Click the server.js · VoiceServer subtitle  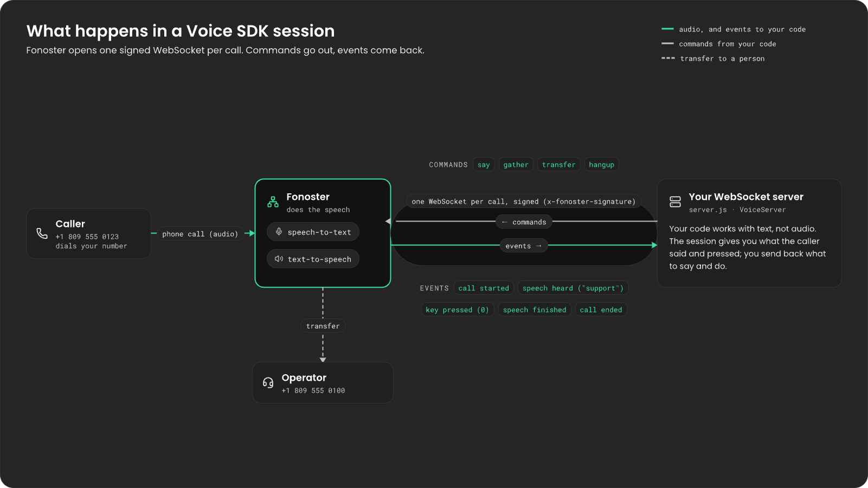click(x=737, y=210)
